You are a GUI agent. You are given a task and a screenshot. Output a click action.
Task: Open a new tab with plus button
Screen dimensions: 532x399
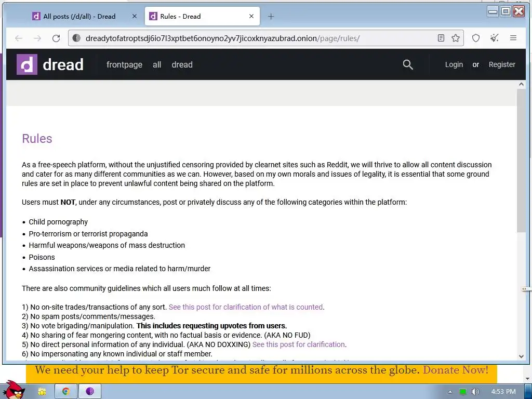271,16
